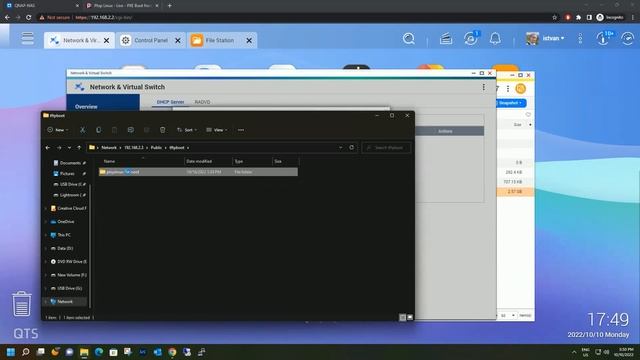640x360 pixels.
Task: Open Windows taskbar search
Action: (x=26, y=352)
